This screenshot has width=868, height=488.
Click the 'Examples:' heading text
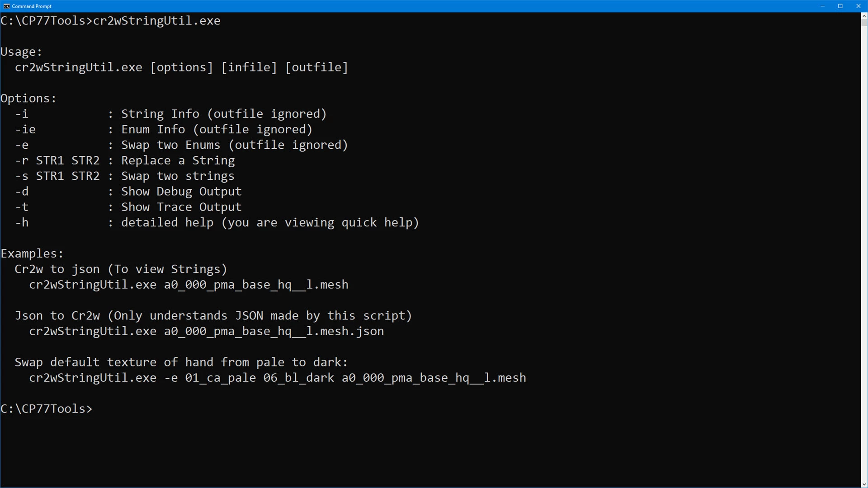[x=32, y=253]
